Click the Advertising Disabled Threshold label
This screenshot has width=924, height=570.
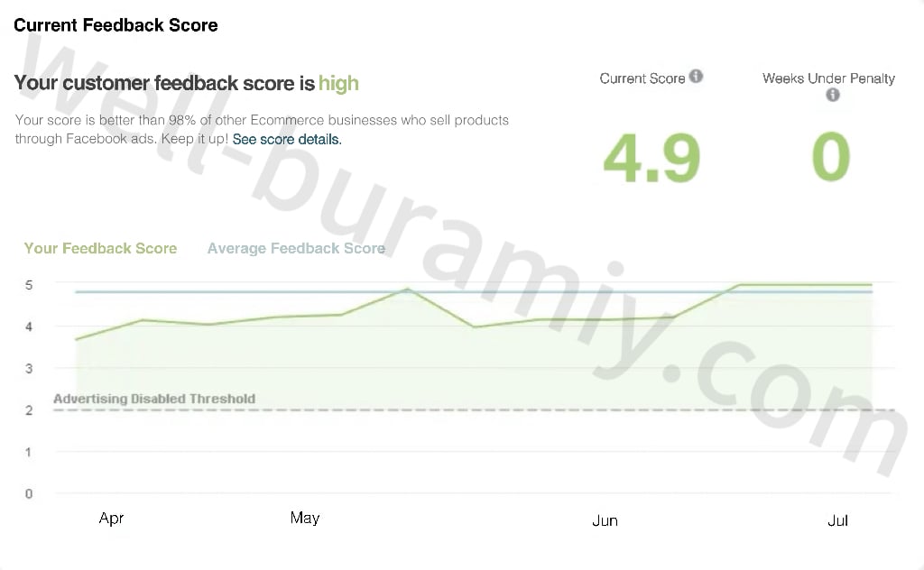(154, 399)
